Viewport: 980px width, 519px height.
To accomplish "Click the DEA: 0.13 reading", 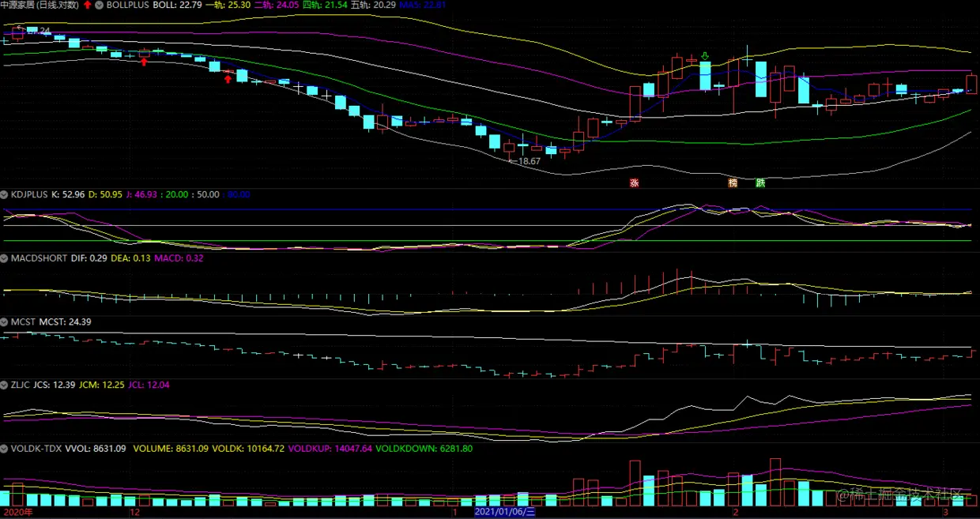I will pos(130,258).
